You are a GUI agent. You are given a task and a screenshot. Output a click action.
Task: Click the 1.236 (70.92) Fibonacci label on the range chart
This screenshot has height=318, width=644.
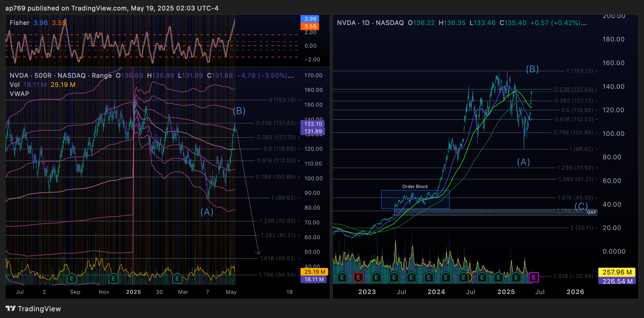click(x=277, y=221)
